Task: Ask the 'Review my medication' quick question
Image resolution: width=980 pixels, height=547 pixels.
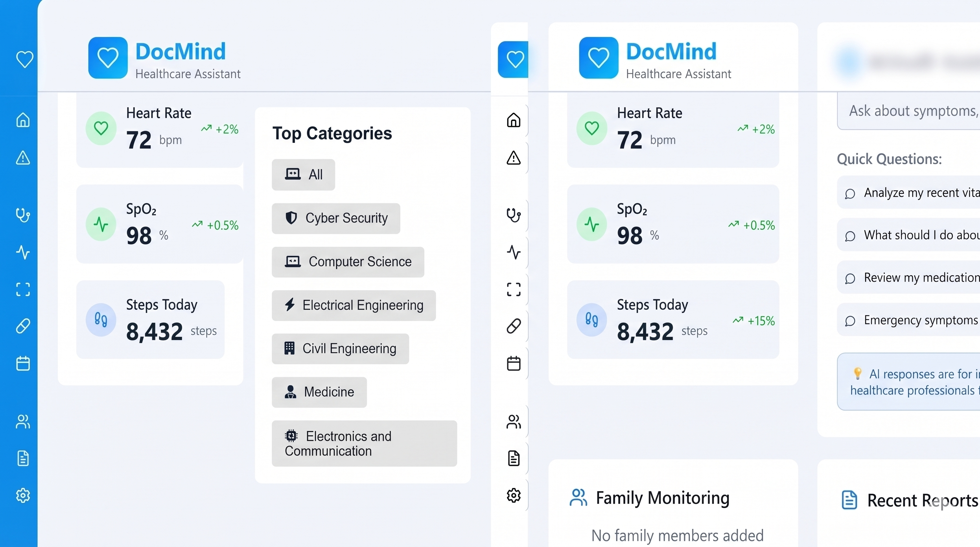Action: pos(908,277)
